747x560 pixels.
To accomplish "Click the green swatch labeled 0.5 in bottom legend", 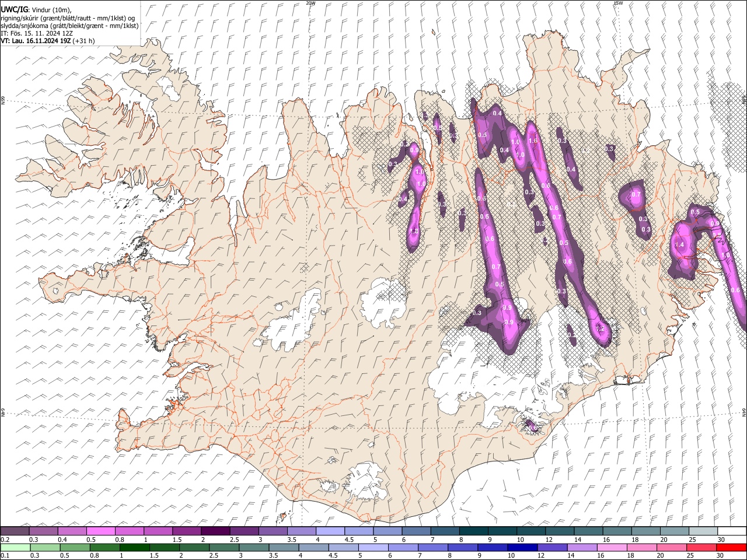I will tap(75, 548).
